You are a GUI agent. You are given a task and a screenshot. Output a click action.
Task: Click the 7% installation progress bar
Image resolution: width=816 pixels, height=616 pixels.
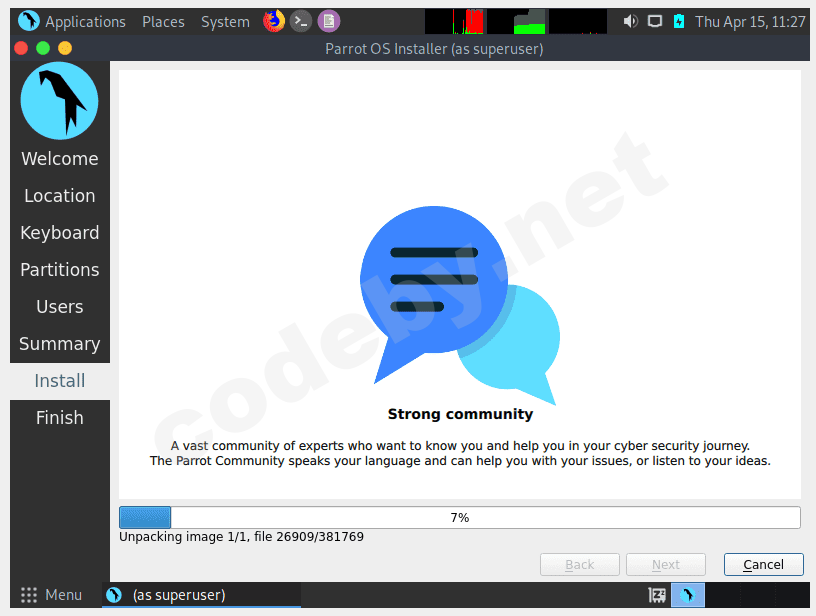(460, 518)
